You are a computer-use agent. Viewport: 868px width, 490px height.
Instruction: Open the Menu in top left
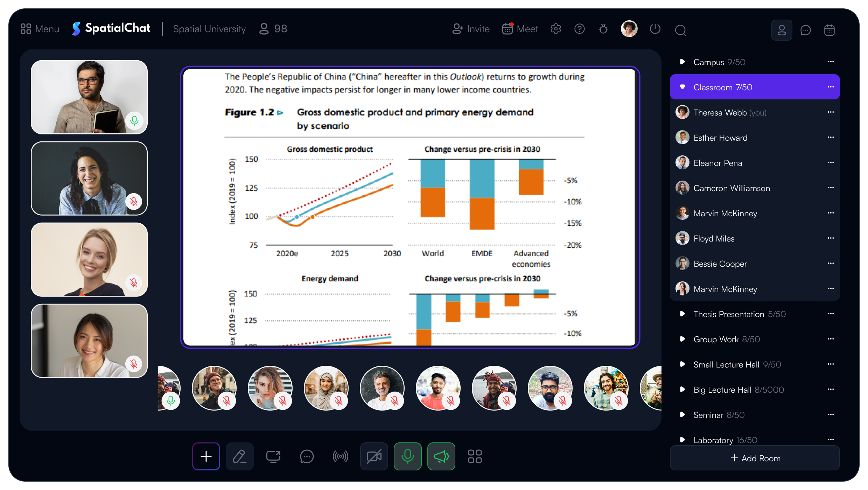[x=40, y=29]
